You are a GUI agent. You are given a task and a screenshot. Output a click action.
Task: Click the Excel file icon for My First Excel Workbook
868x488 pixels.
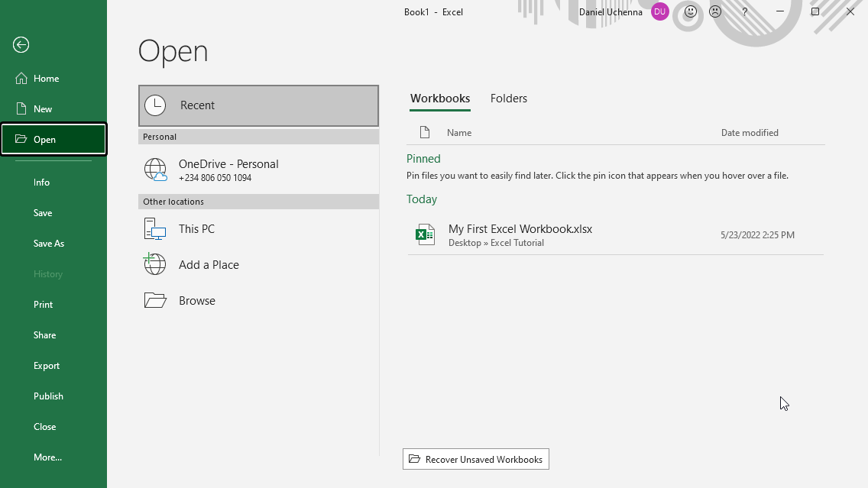click(425, 234)
